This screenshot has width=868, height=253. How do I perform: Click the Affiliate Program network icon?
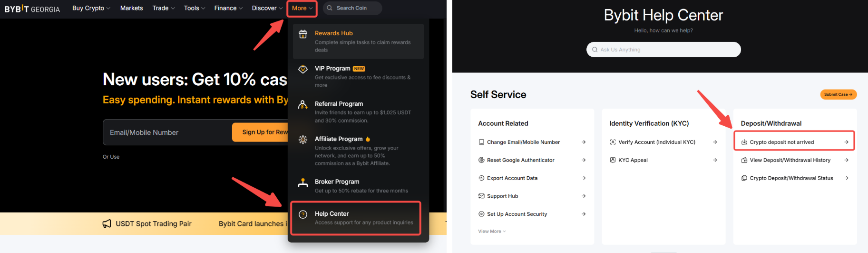pyautogui.click(x=303, y=140)
